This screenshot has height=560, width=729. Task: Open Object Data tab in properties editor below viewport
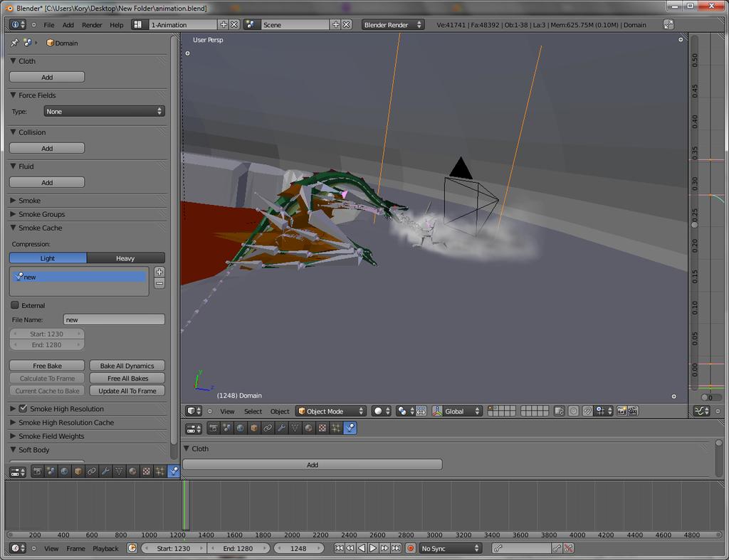pyautogui.click(x=295, y=428)
